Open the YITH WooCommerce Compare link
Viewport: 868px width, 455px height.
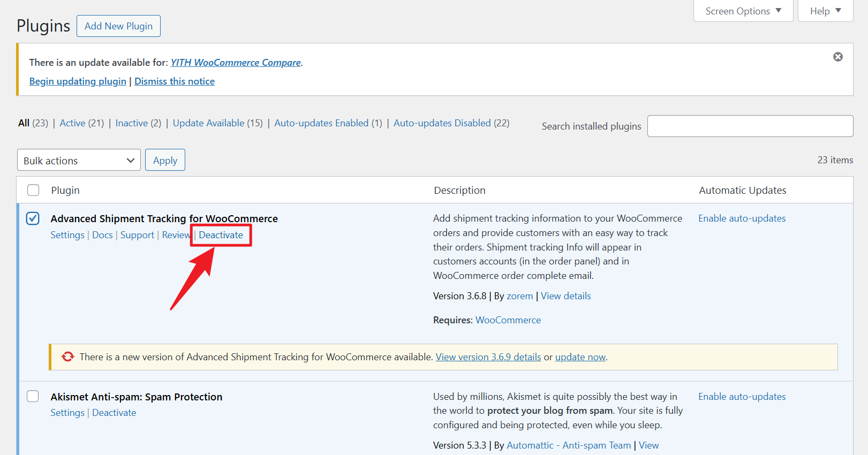236,63
